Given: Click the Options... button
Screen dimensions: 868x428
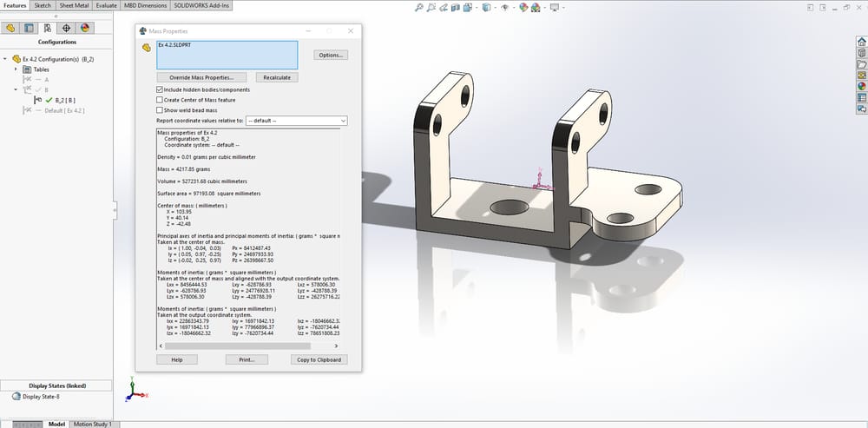Looking at the screenshot, I should (331, 55).
